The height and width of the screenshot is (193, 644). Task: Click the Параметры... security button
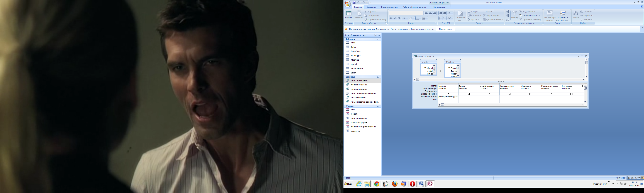[445, 29]
